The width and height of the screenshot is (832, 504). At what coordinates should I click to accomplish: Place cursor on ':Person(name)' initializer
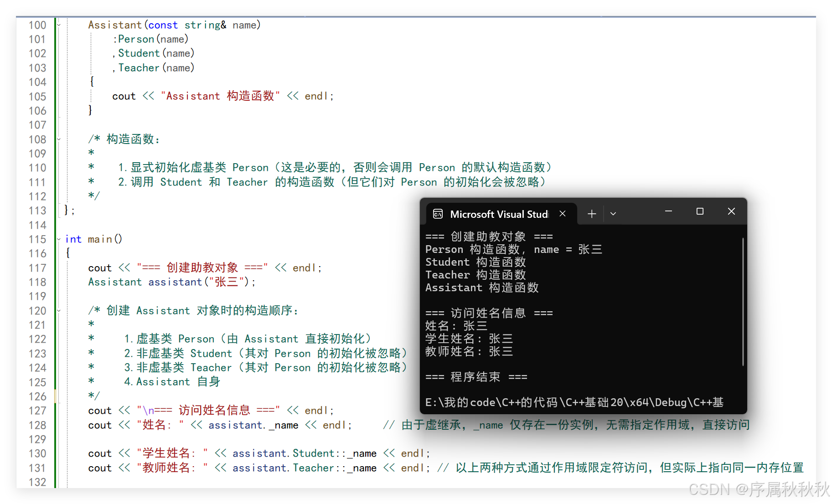150,39
